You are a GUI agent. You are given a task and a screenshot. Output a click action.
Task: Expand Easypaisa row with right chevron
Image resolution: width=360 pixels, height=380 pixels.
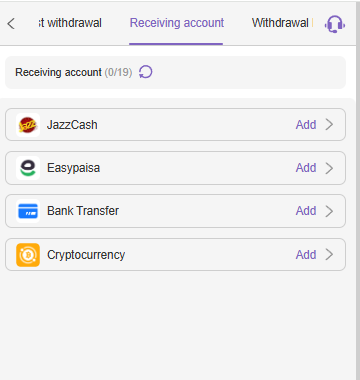pos(329,168)
